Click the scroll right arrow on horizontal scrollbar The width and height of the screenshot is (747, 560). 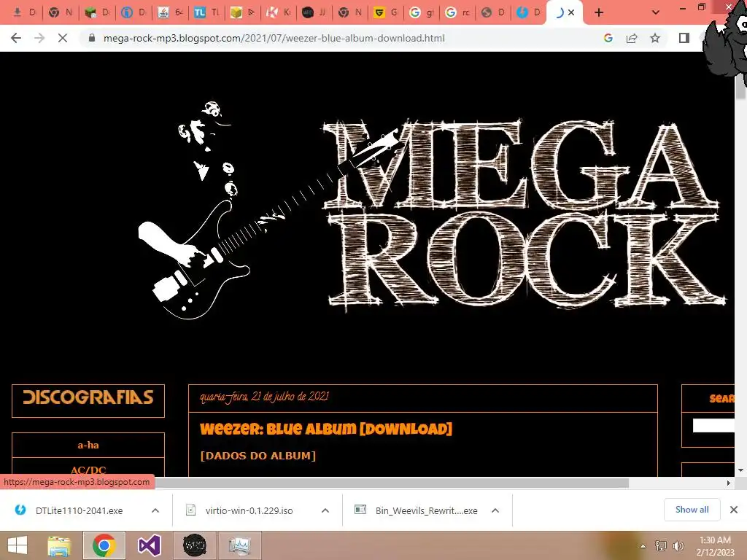[729, 483]
